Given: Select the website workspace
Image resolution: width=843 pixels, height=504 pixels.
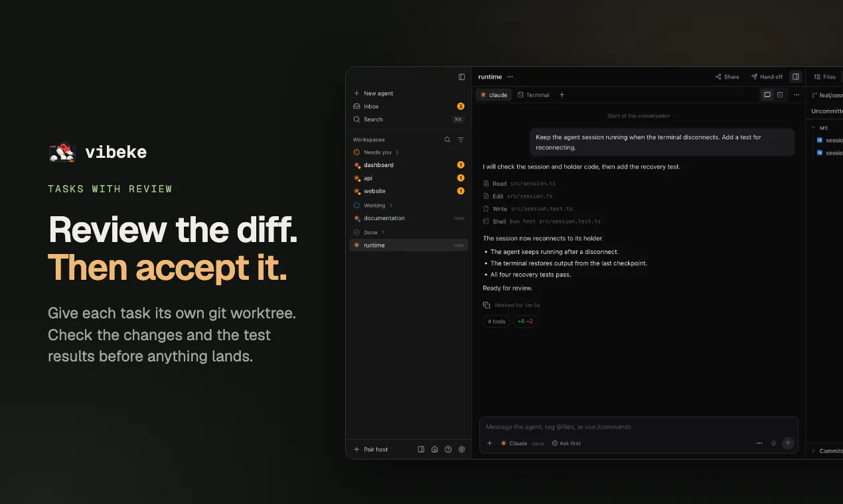Looking at the screenshot, I should tap(408, 191).
